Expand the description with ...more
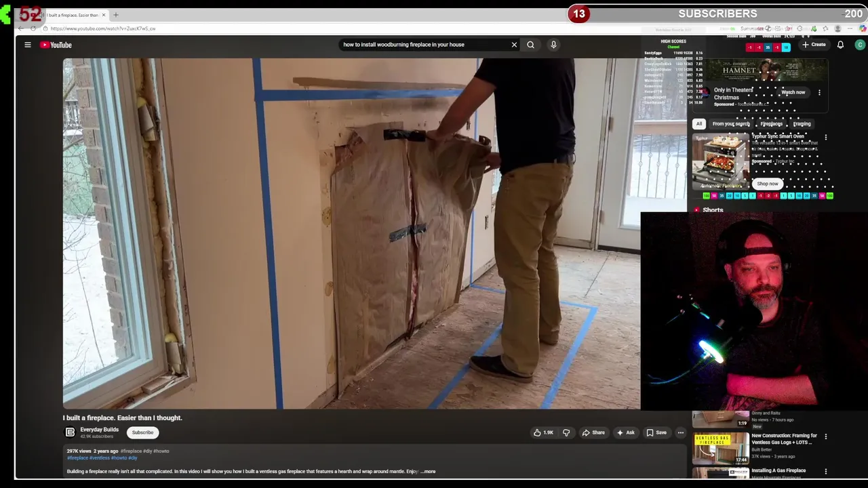 pos(428,471)
